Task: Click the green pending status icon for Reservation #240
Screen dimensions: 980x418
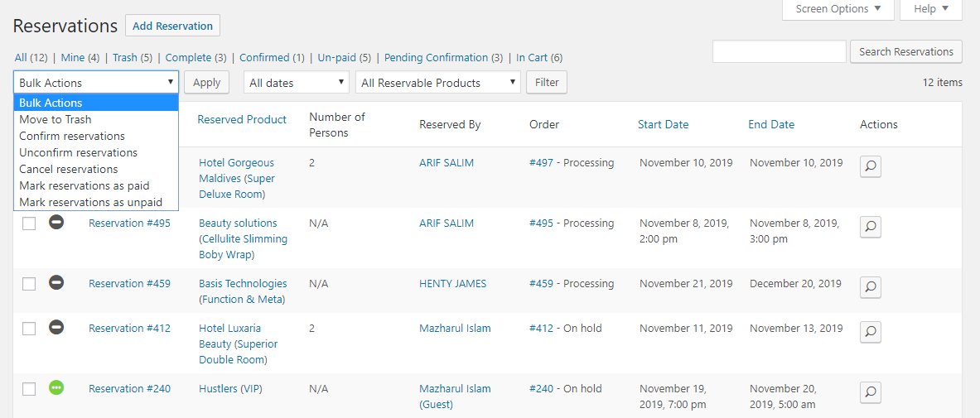Action: (x=56, y=387)
